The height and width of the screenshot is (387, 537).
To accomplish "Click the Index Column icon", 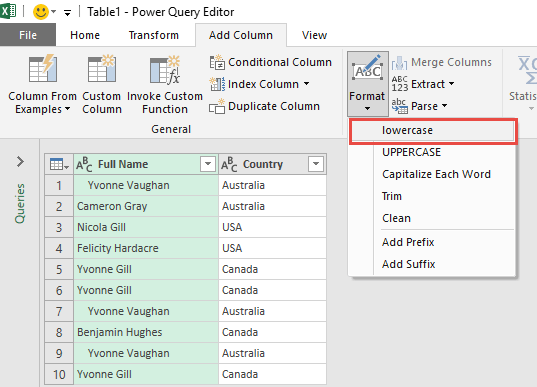I will [217, 84].
